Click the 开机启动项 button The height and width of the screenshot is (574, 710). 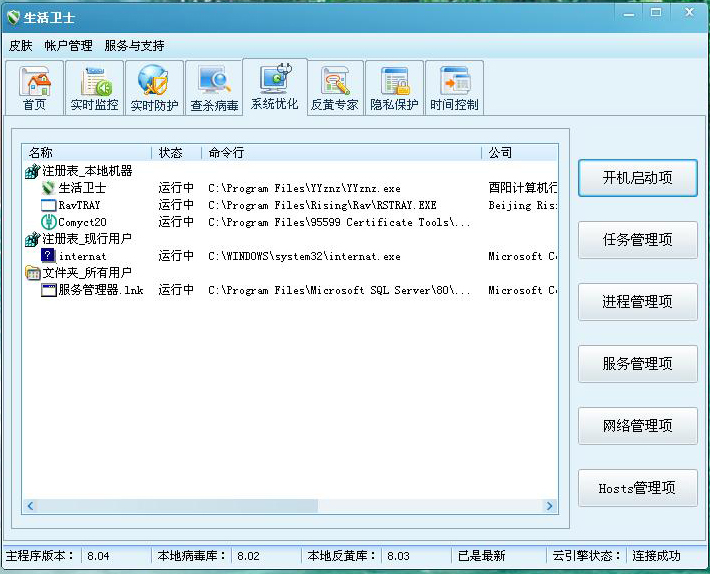pos(637,178)
